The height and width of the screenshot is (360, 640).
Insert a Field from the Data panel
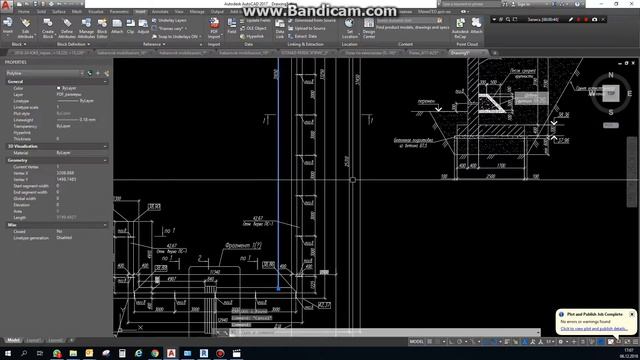(x=232, y=26)
